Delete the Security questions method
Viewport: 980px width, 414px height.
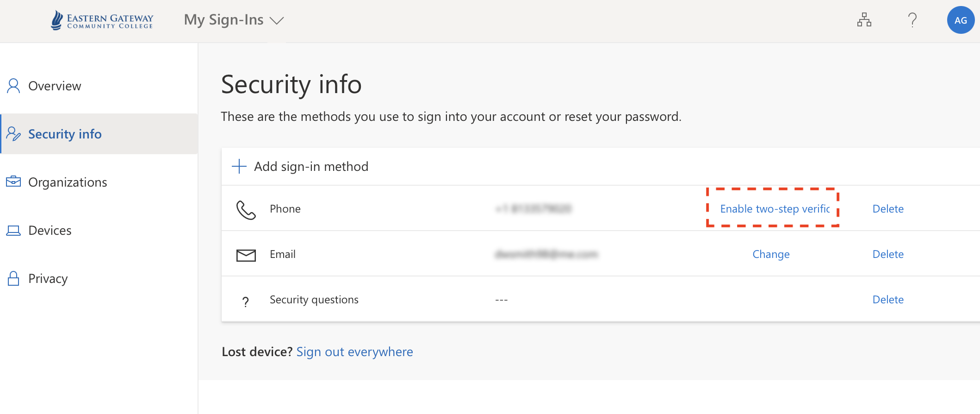(888, 300)
